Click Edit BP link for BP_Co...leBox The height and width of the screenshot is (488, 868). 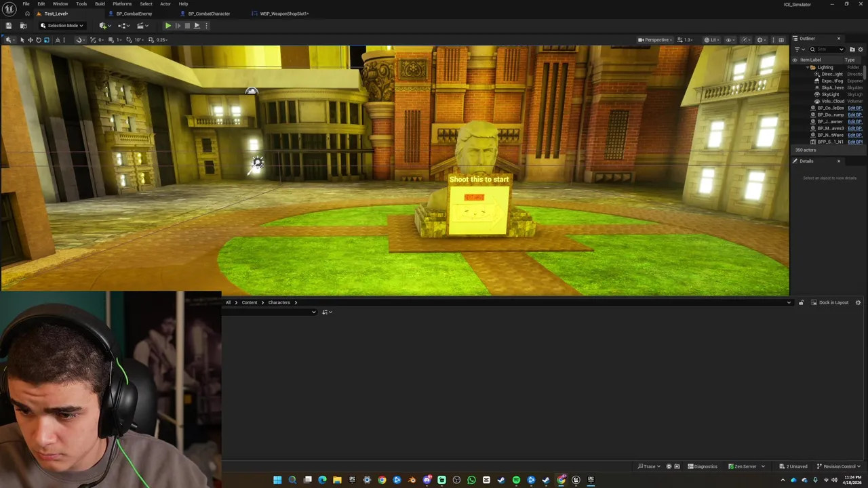click(854, 108)
